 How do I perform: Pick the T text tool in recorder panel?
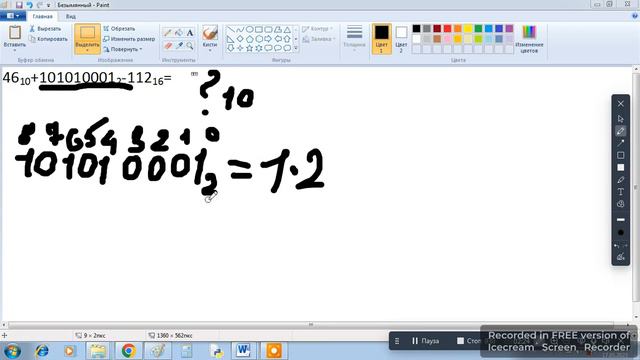click(x=620, y=191)
